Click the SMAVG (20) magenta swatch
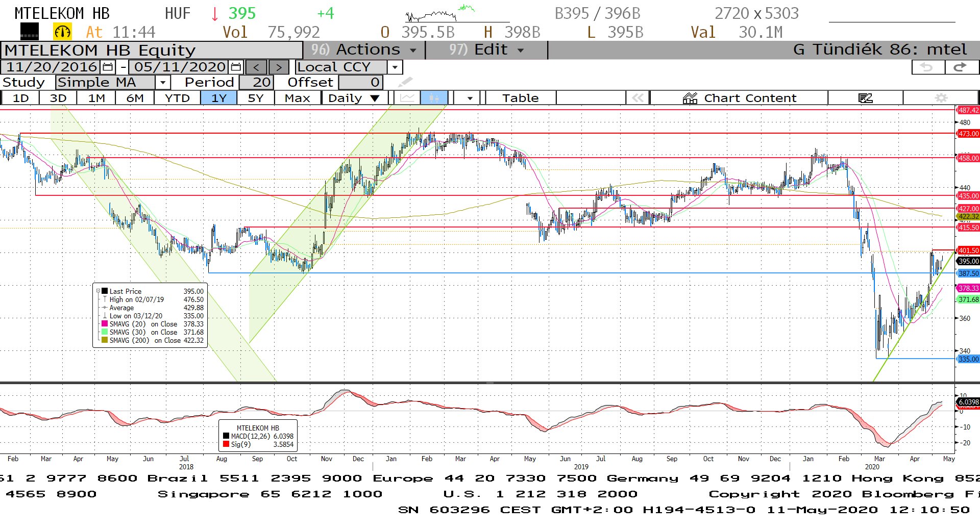The image size is (980, 530). (105, 324)
